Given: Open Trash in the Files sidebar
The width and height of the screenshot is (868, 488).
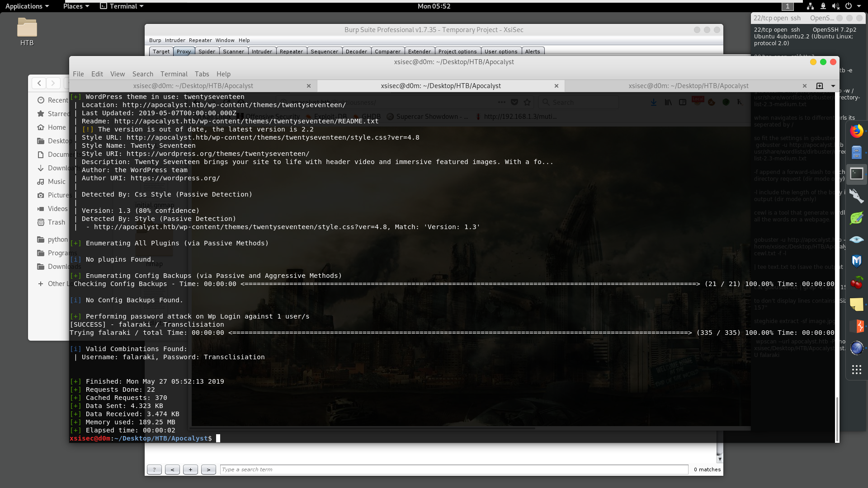Looking at the screenshot, I should click(x=51, y=222).
